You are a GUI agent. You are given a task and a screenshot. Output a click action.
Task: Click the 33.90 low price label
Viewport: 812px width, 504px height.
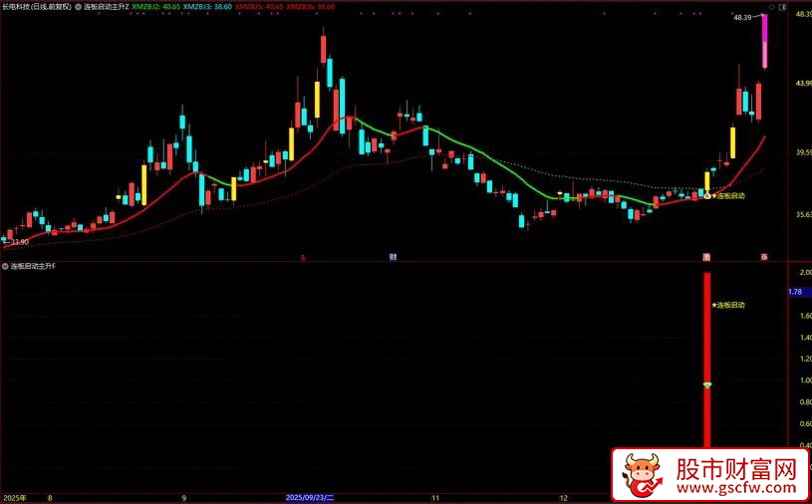(x=19, y=242)
